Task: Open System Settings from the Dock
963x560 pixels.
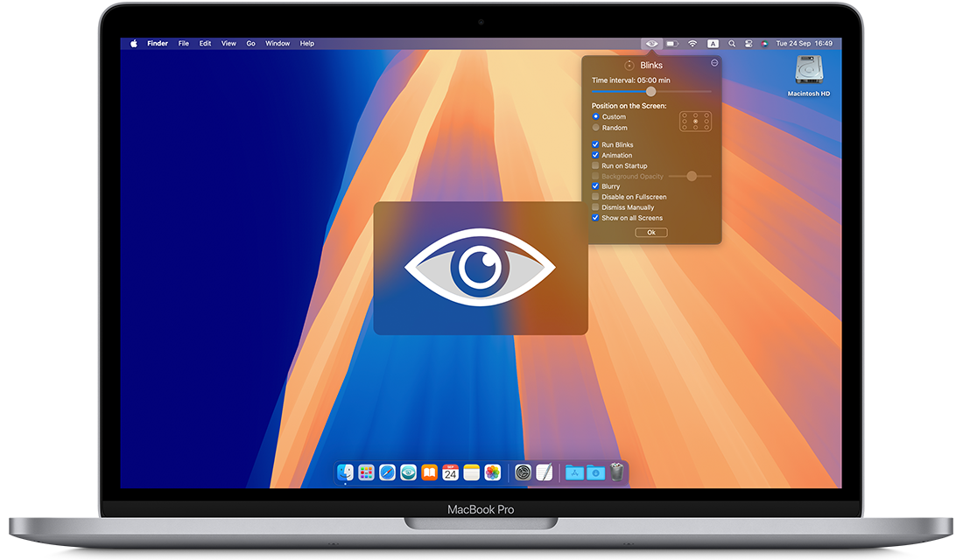Action: pos(523,472)
